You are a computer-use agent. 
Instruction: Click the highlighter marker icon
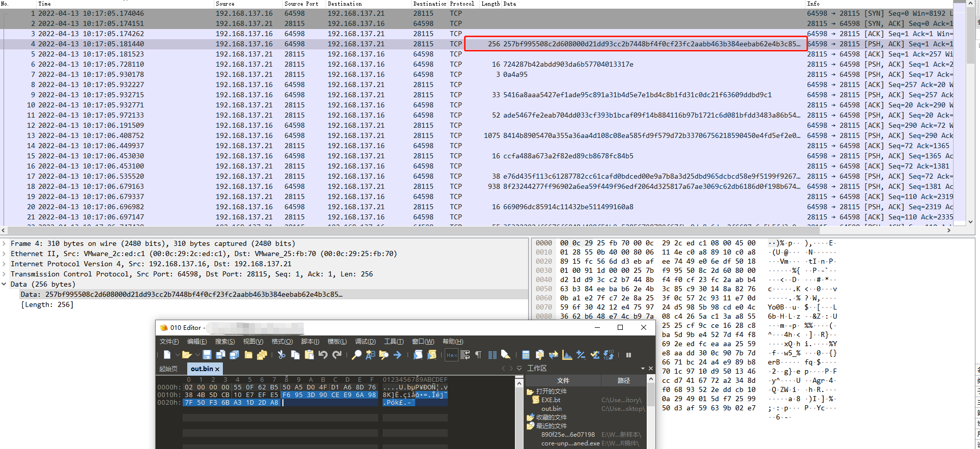[x=506, y=355]
